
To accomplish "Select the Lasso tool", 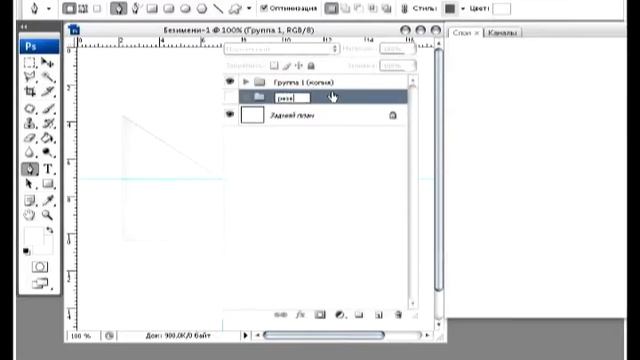I will click(x=29, y=77).
